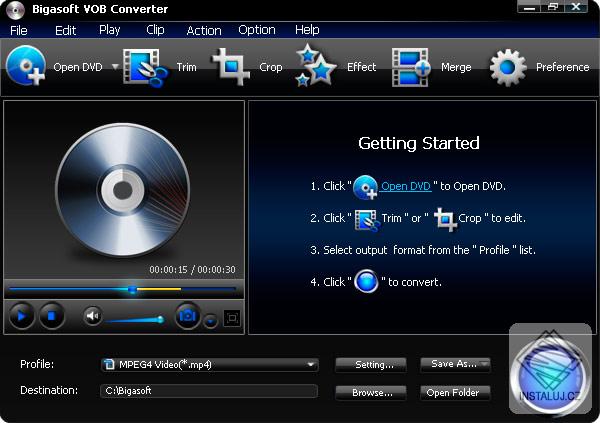Stop playback with the Stop button
The width and height of the screenshot is (600, 423).
click(52, 316)
